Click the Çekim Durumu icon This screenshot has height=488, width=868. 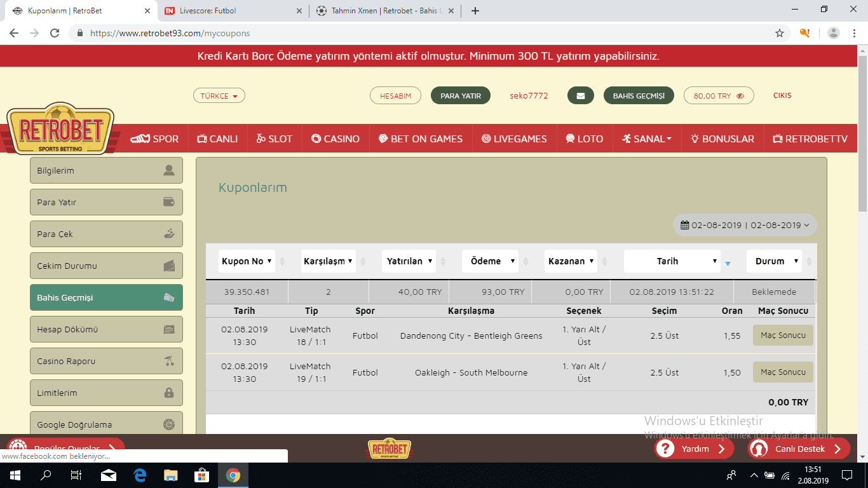(168, 266)
